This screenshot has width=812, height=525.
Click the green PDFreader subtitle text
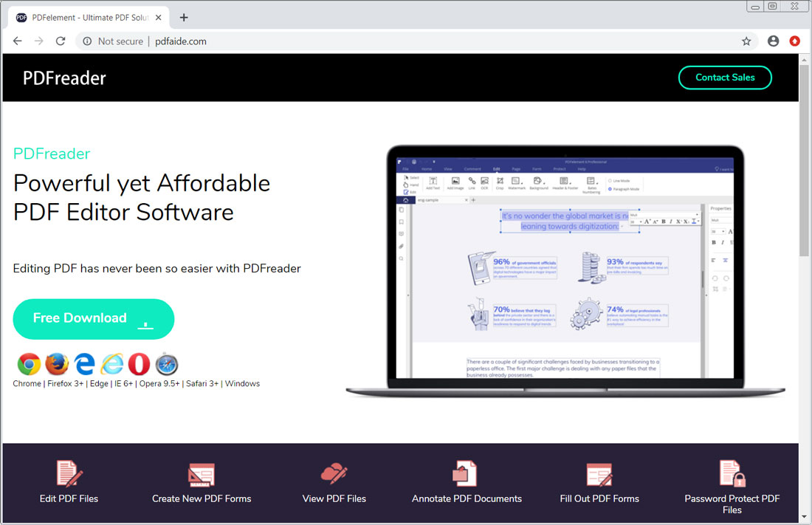(x=52, y=154)
